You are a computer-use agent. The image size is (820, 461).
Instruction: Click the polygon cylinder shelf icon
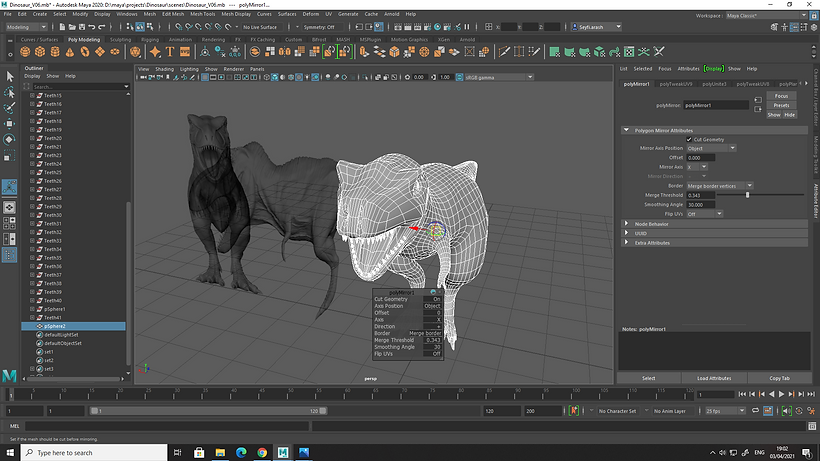click(55, 52)
